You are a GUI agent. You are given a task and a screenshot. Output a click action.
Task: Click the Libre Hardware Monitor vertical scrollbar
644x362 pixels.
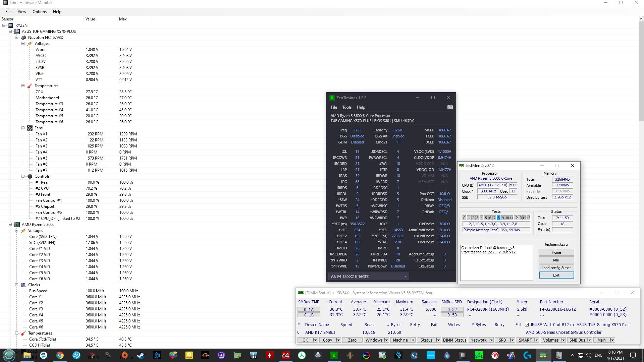click(641, 70)
